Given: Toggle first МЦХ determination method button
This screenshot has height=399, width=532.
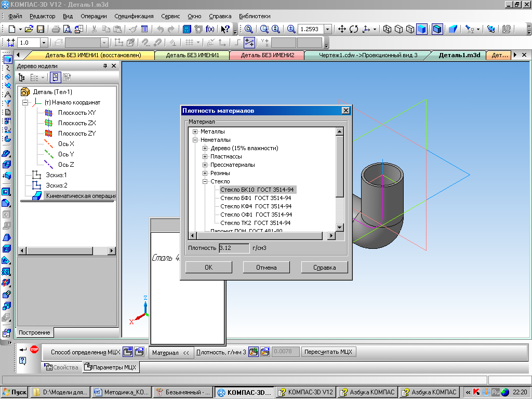Looking at the screenshot, I should tap(128, 352).
